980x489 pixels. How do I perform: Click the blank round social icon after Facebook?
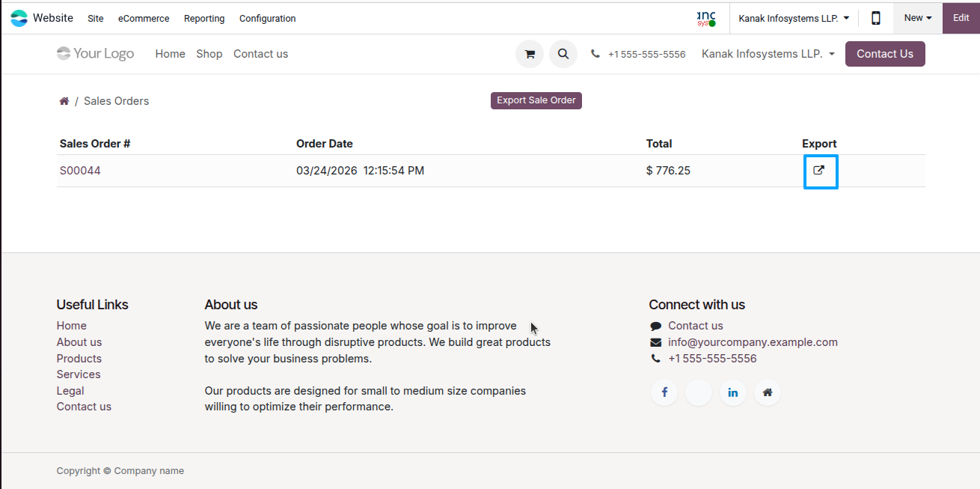[x=699, y=392]
